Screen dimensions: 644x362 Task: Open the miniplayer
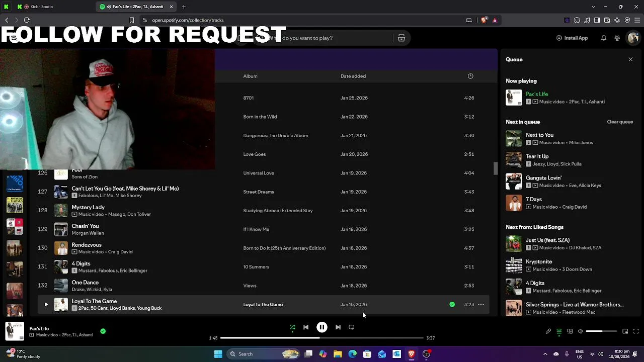(x=625, y=331)
